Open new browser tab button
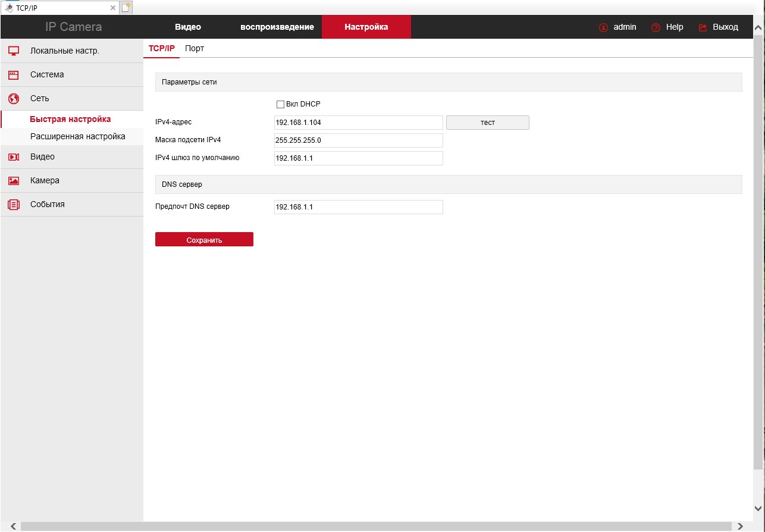The height and width of the screenshot is (532, 765). pos(126,7)
